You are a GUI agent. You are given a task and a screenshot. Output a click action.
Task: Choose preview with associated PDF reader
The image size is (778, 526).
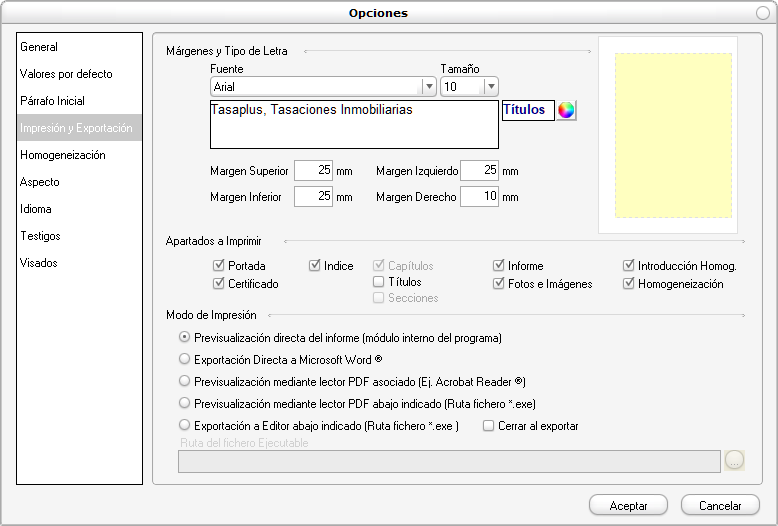[x=183, y=381]
